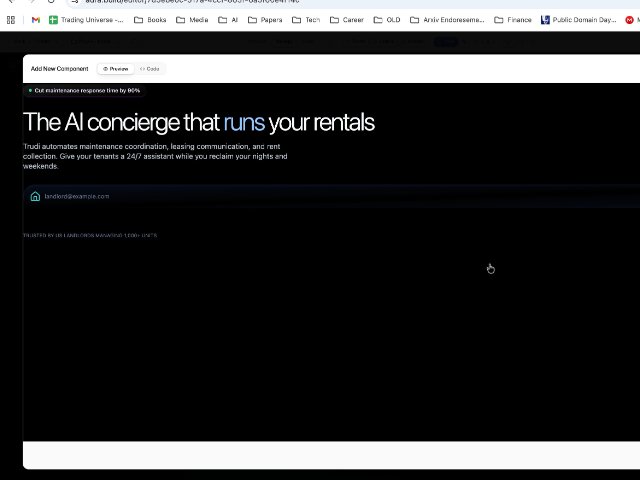Expand the AI bookmark folder
This screenshot has height=480, width=640.
(x=229, y=20)
